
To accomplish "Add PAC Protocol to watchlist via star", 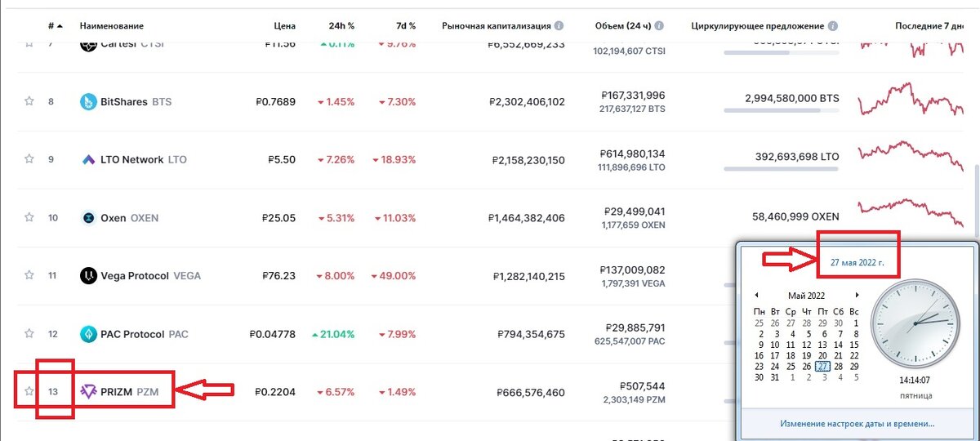I will click(29, 334).
